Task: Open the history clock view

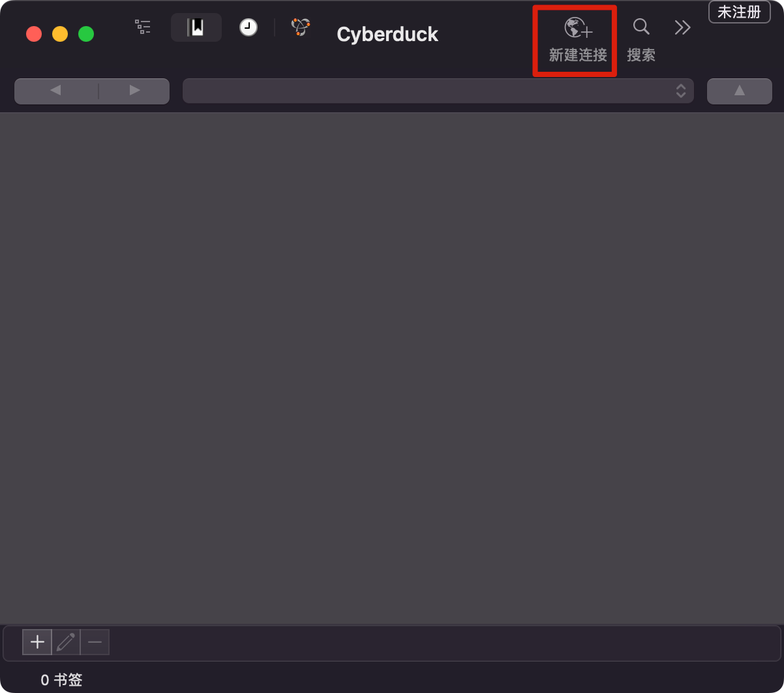Action: pos(248,27)
